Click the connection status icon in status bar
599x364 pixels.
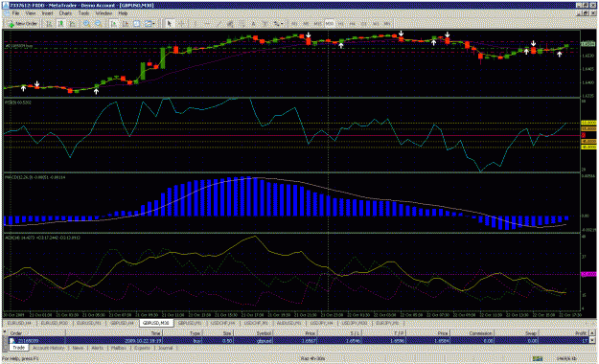click(x=538, y=358)
